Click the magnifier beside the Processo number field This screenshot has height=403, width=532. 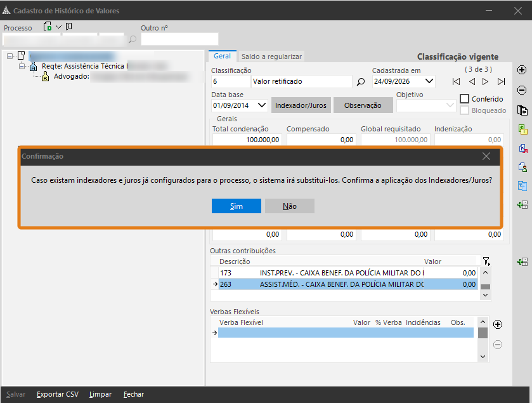click(x=133, y=39)
